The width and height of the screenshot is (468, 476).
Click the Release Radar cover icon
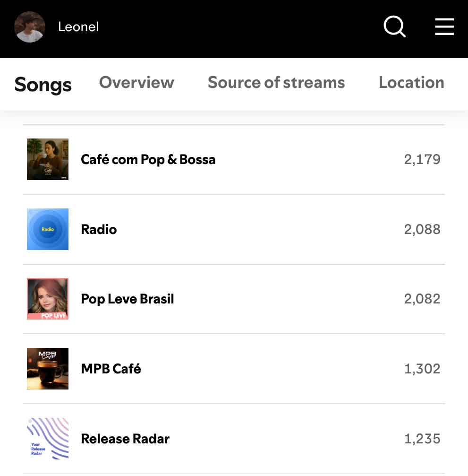coord(48,439)
